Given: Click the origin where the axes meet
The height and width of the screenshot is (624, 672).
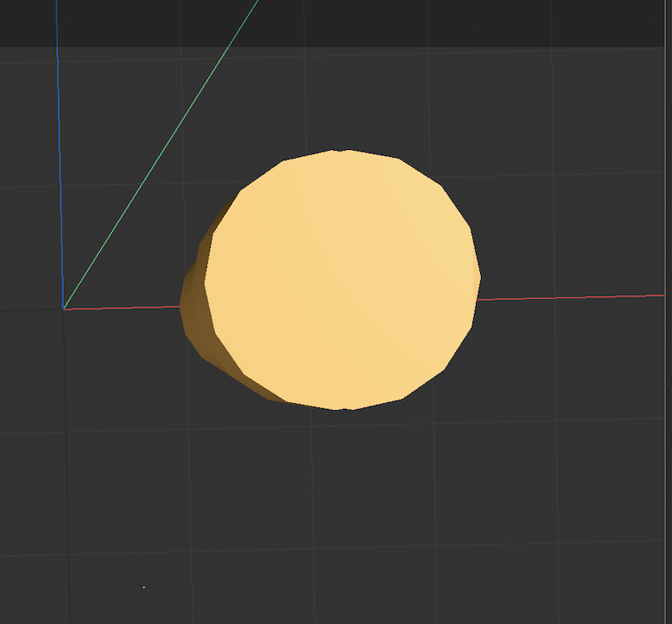Looking at the screenshot, I should (64, 309).
